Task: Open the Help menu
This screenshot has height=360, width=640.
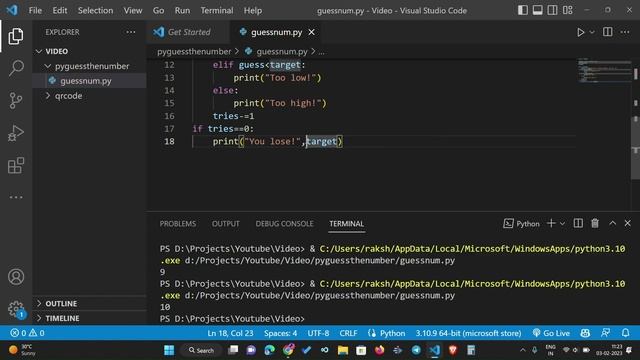Action: click(x=253, y=11)
